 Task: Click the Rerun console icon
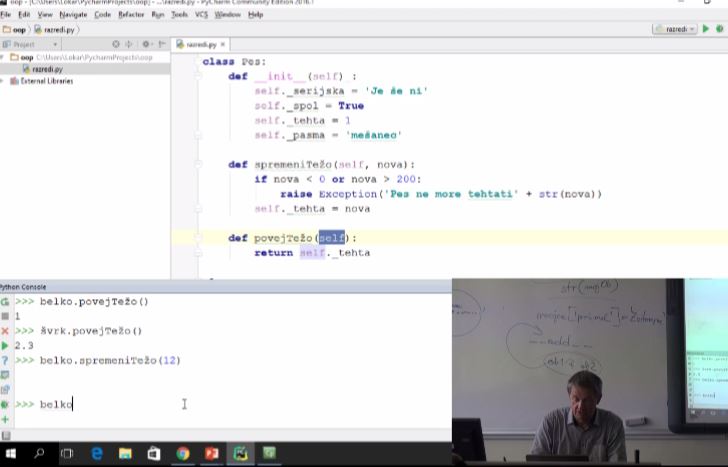coord(5,301)
